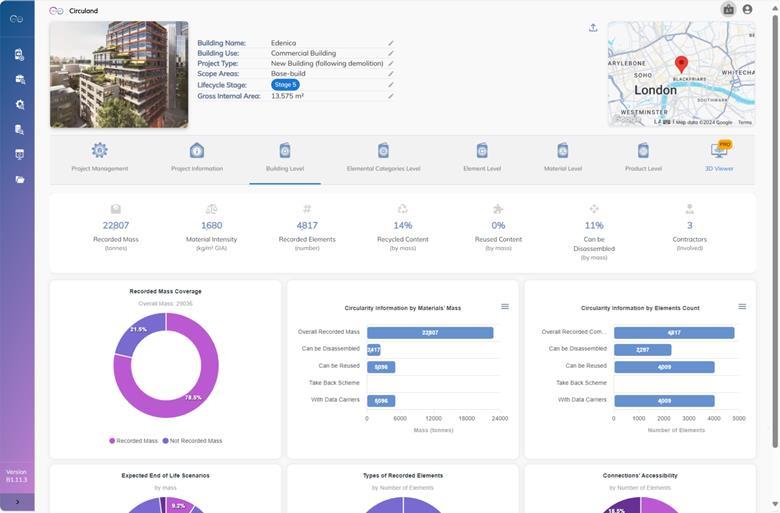Click the red location pin on London map
780x513 pixels.
(x=681, y=65)
